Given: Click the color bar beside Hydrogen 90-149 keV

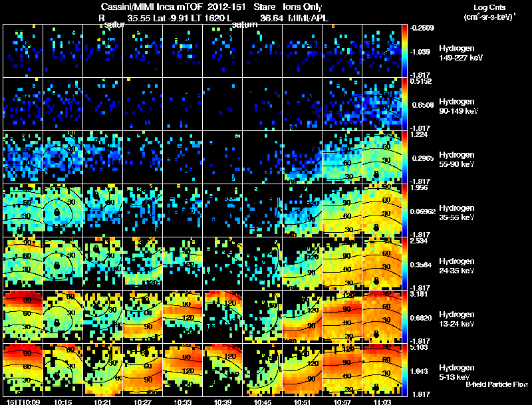Looking at the screenshot, I should tap(404, 104).
